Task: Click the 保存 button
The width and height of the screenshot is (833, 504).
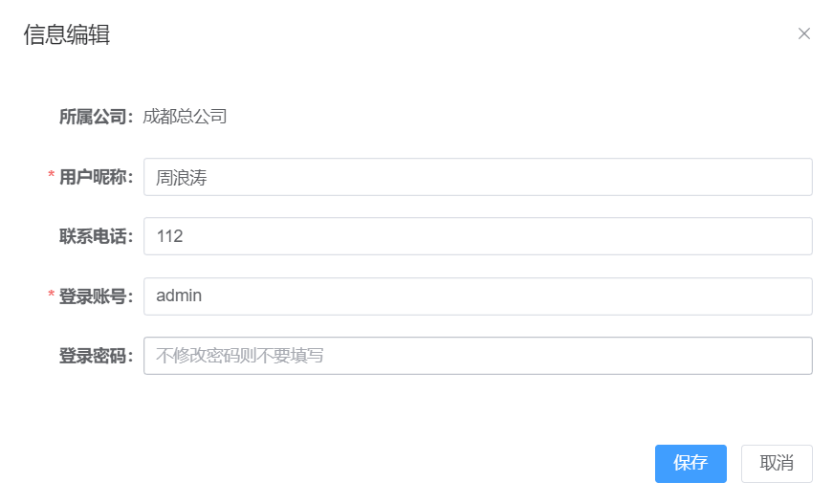Action: click(x=691, y=463)
